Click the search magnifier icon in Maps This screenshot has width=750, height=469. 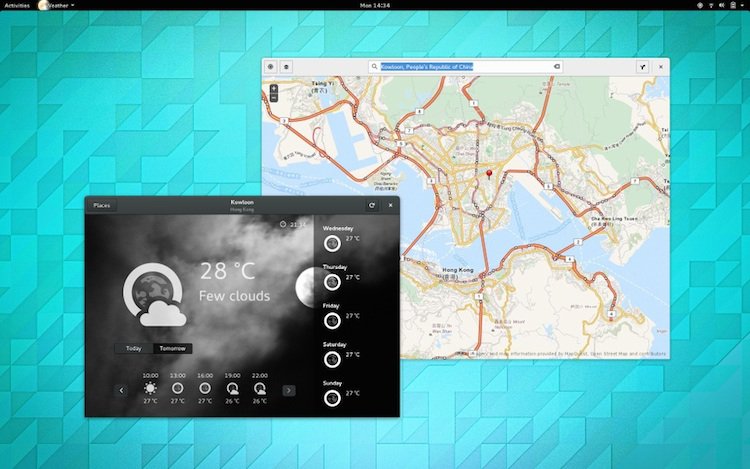[x=375, y=66]
